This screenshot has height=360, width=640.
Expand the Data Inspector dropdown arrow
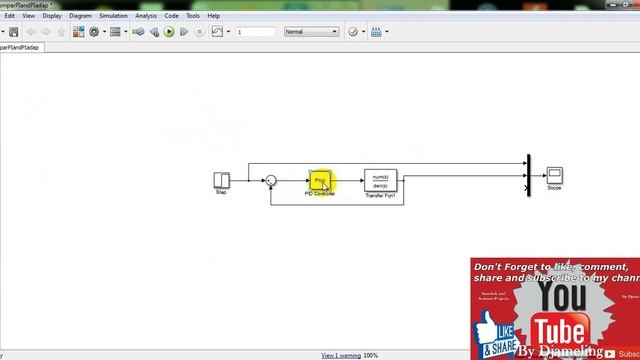pos(228,32)
